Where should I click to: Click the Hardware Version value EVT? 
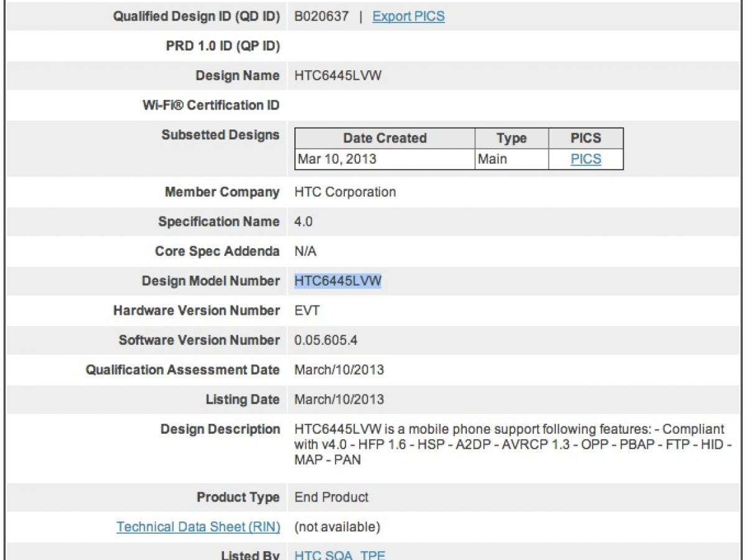[x=307, y=310]
